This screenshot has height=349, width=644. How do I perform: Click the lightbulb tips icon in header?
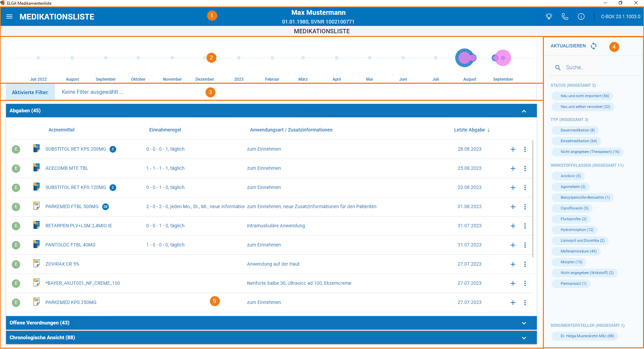[549, 16]
